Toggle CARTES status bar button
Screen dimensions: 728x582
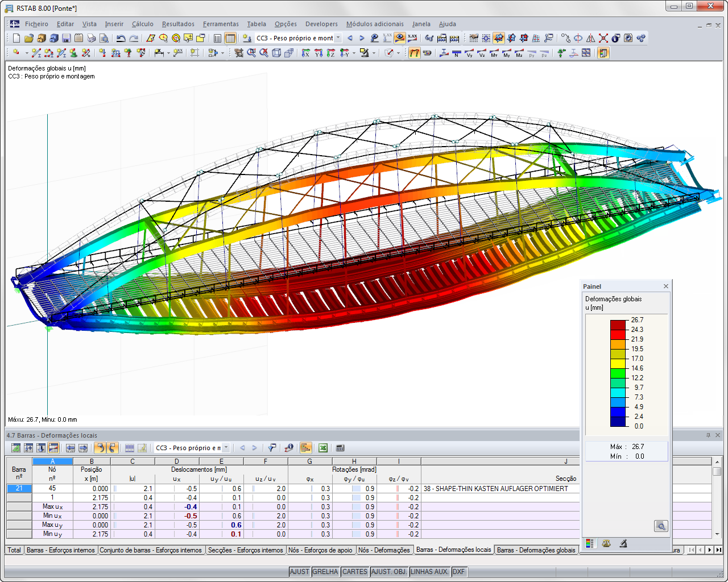point(355,572)
